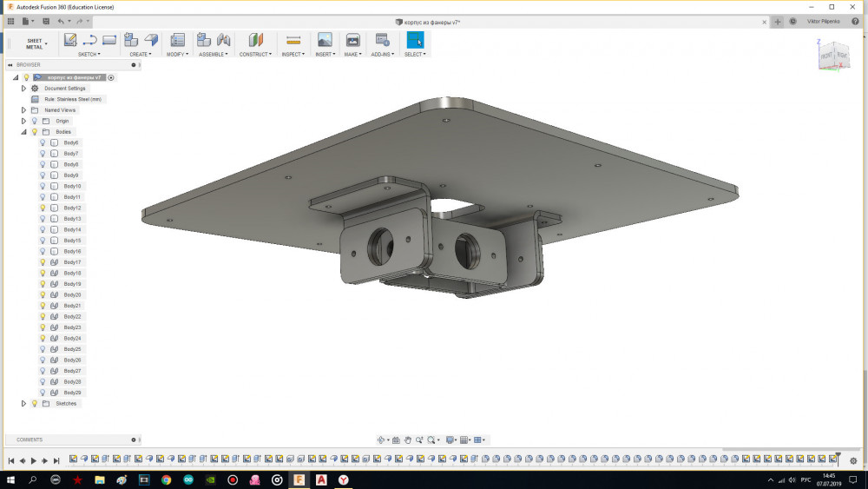Select the Flange tool icon

click(151, 40)
